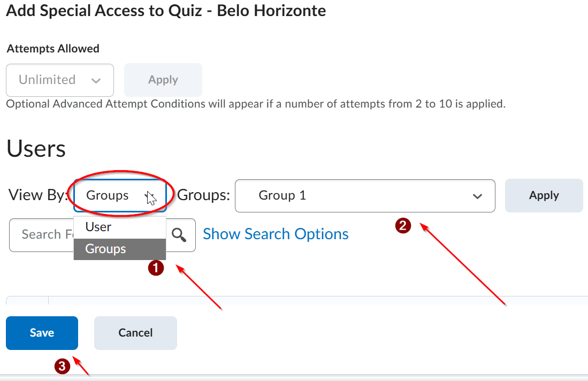The height and width of the screenshot is (381, 588).
Task: Click the first cell of the table header
Action: [27, 300]
